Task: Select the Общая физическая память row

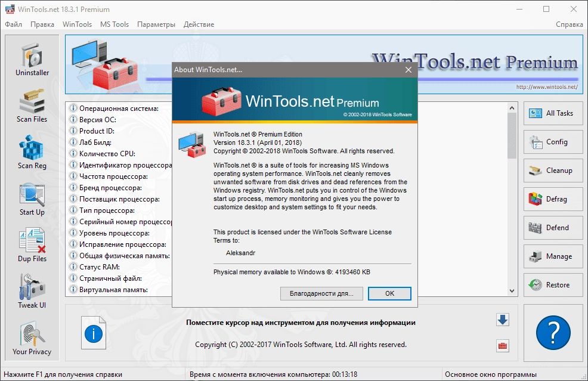Action: pos(119,256)
